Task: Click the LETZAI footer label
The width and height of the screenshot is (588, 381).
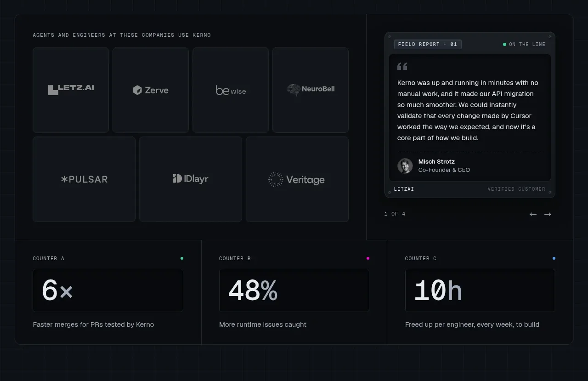Action: point(404,189)
